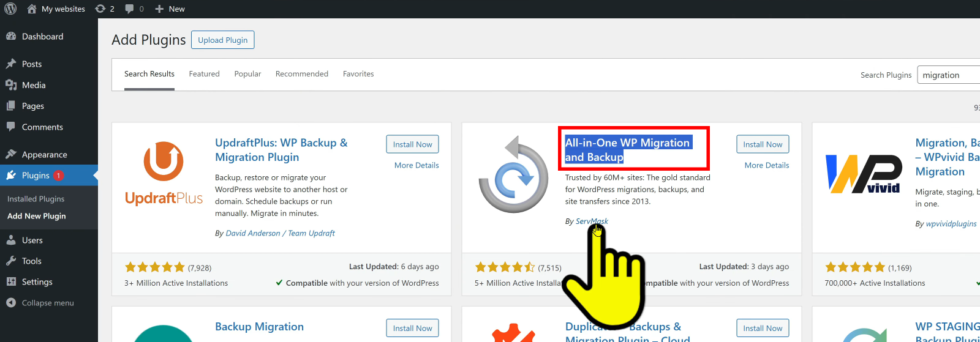
Task: Click the Search Plugins input field
Action: [x=949, y=75]
